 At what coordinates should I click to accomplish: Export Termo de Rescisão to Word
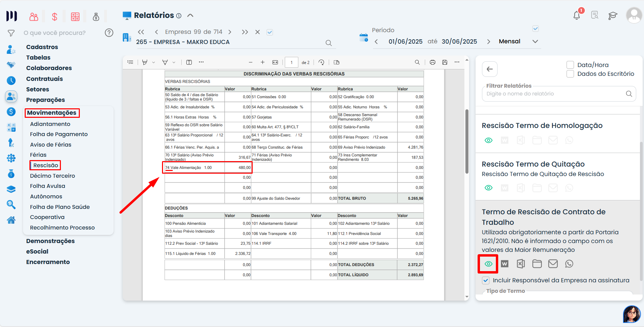pos(504,264)
